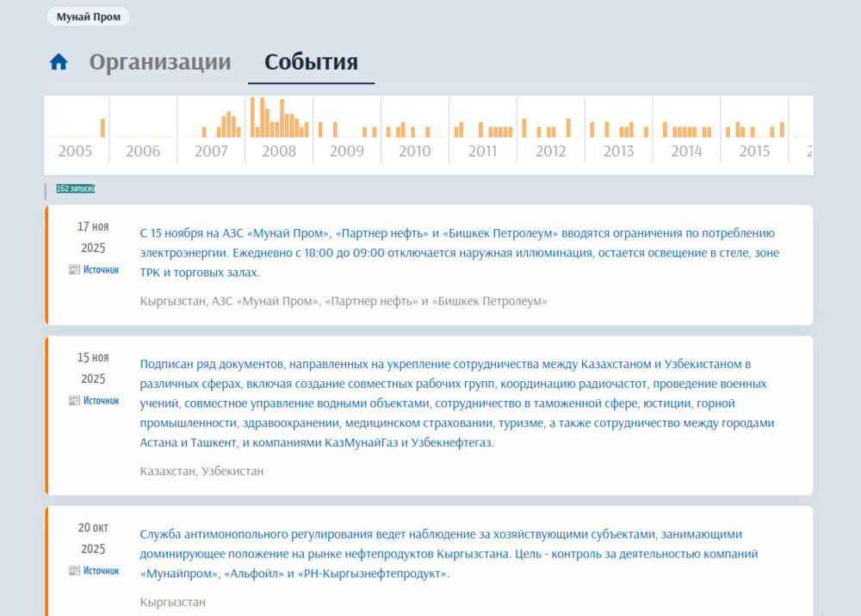
Task: Click the home icon
Action: (59, 62)
